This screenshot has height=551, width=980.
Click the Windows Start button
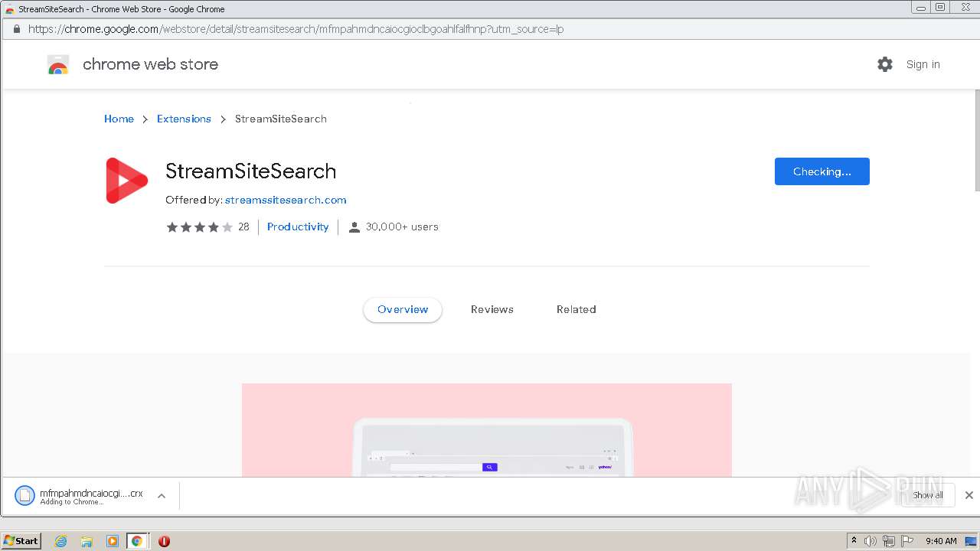click(x=21, y=541)
